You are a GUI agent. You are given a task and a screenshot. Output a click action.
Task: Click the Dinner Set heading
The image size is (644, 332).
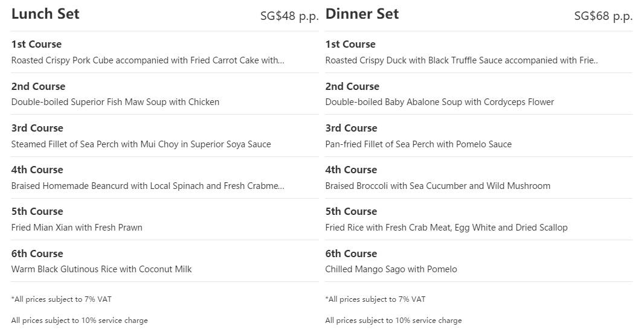coord(362,14)
